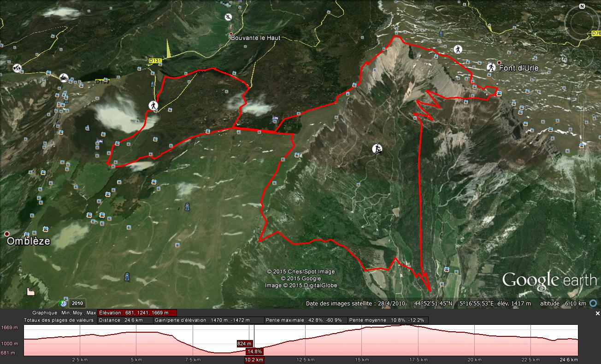Open the hiker icon north of Font d'Urle
This screenshot has width=601, height=364.
458,49
